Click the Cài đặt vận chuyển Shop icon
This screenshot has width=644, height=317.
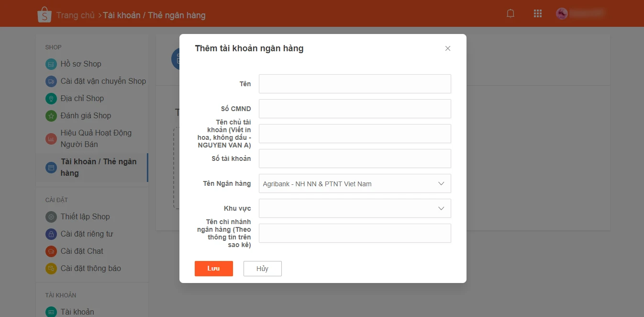[51, 81]
